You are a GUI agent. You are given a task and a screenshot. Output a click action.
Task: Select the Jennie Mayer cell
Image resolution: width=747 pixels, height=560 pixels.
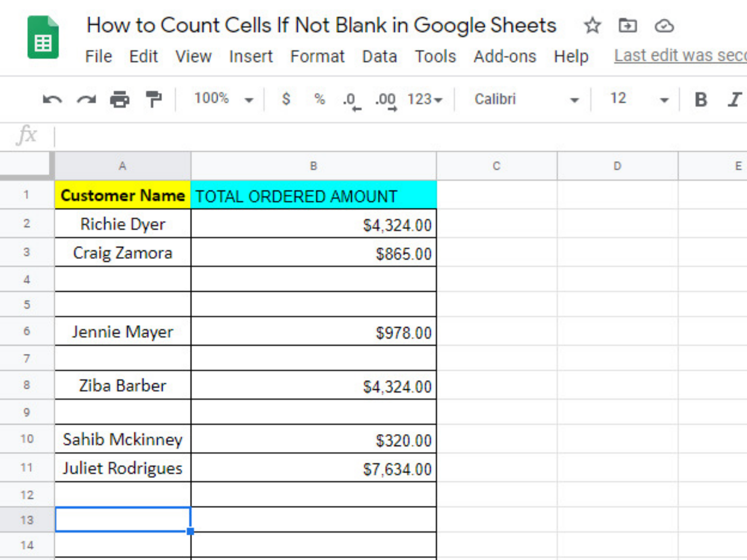pos(123,331)
